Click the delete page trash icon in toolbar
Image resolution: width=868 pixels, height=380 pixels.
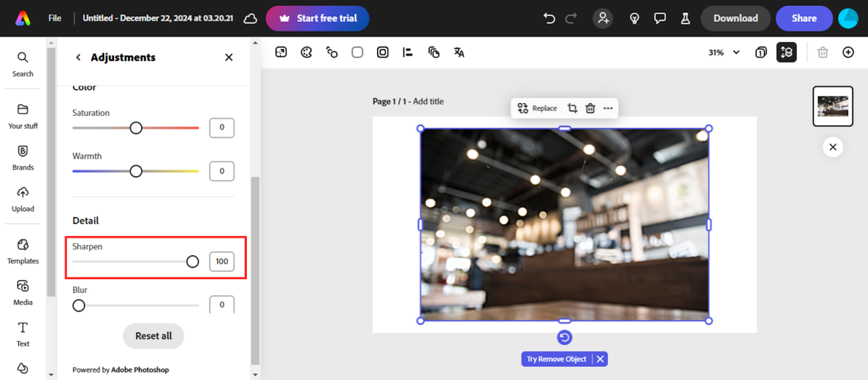(823, 52)
